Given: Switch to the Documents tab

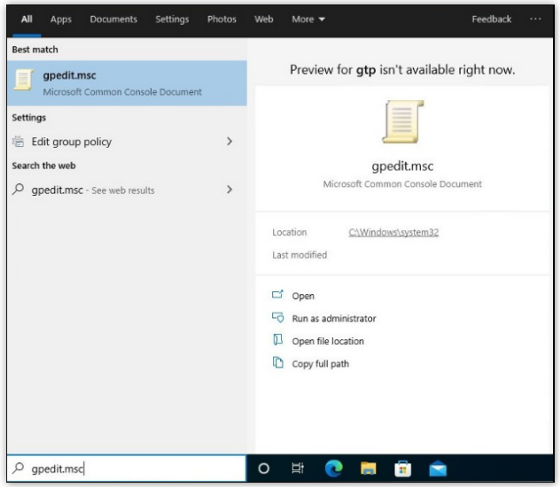Looking at the screenshot, I should (114, 19).
